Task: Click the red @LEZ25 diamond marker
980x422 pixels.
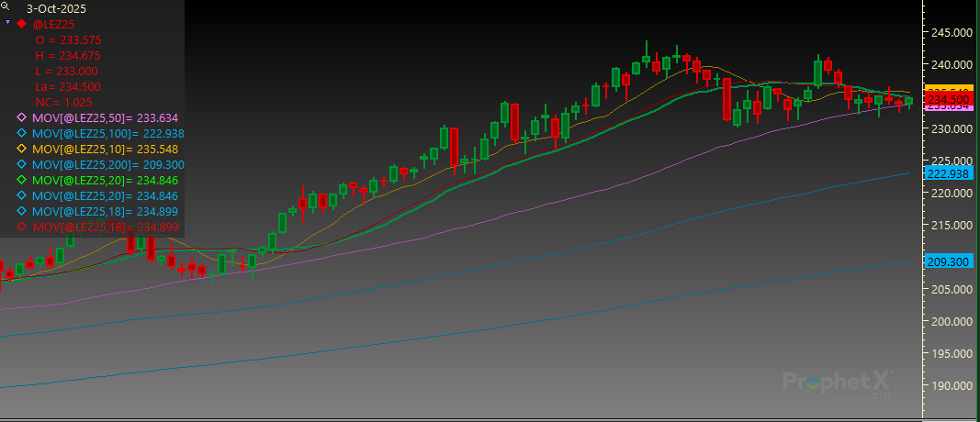Action: coord(22,24)
